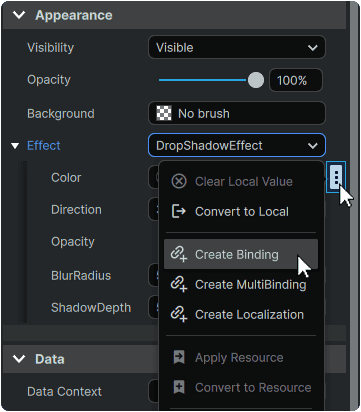Click the 100% opacity value field
Screen dimensions: 361x412
[296, 80]
